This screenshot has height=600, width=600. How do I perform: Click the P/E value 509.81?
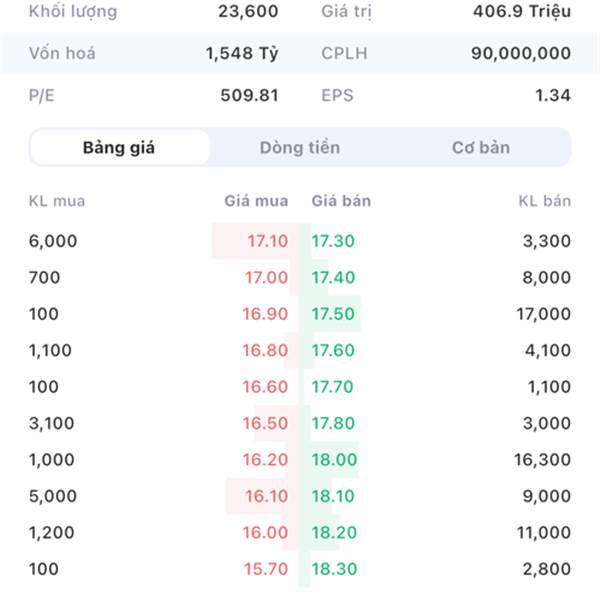[249, 95]
